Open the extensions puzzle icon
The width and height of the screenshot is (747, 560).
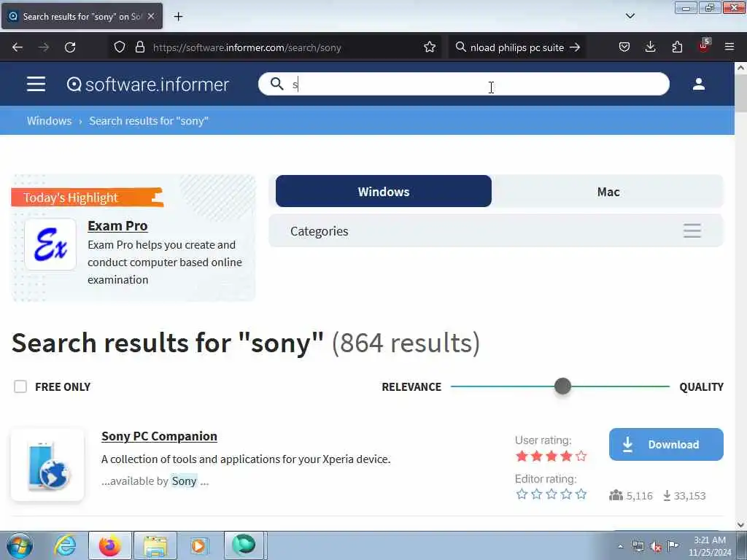click(x=677, y=47)
